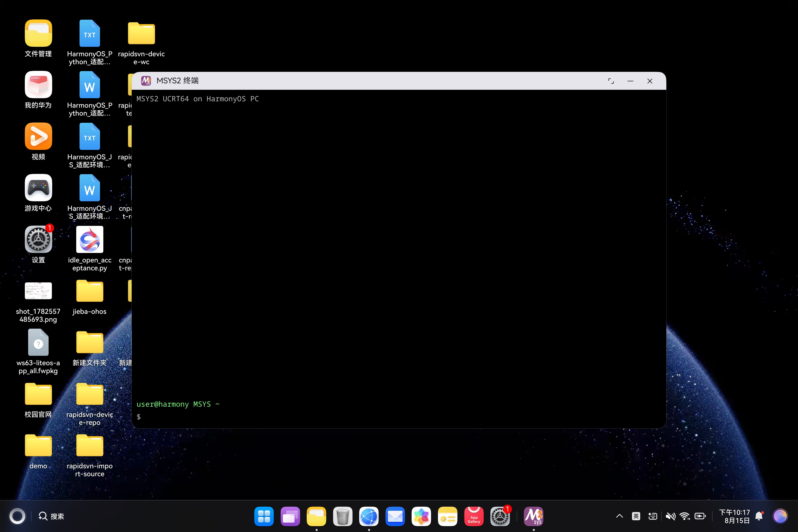
Task: Select the HarmonyOS_Python Word document icon
Action: tap(90, 84)
